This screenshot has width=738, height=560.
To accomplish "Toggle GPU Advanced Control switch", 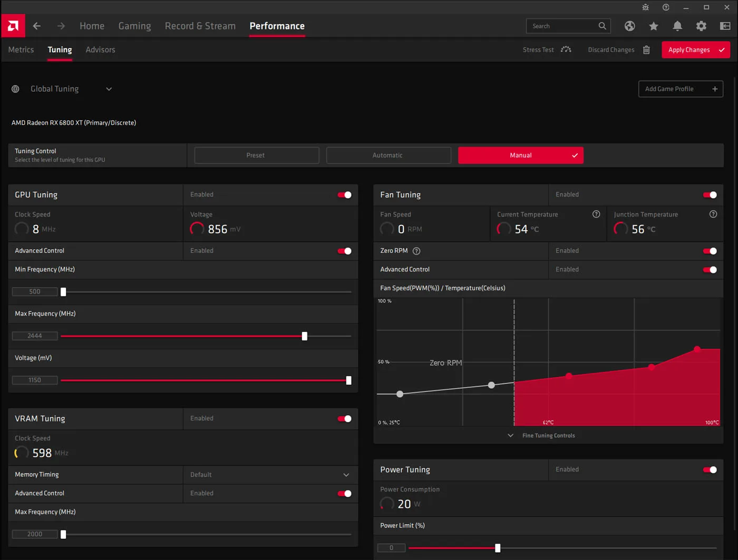I will 345,251.
